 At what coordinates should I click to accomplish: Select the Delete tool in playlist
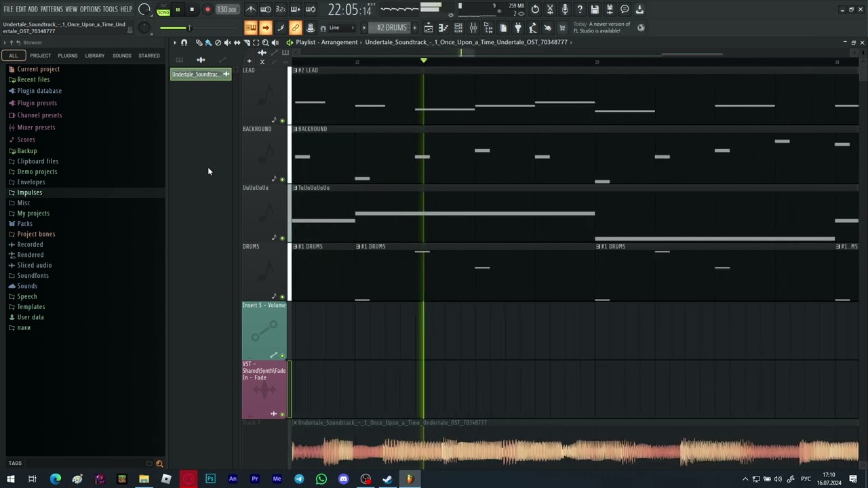click(x=218, y=43)
